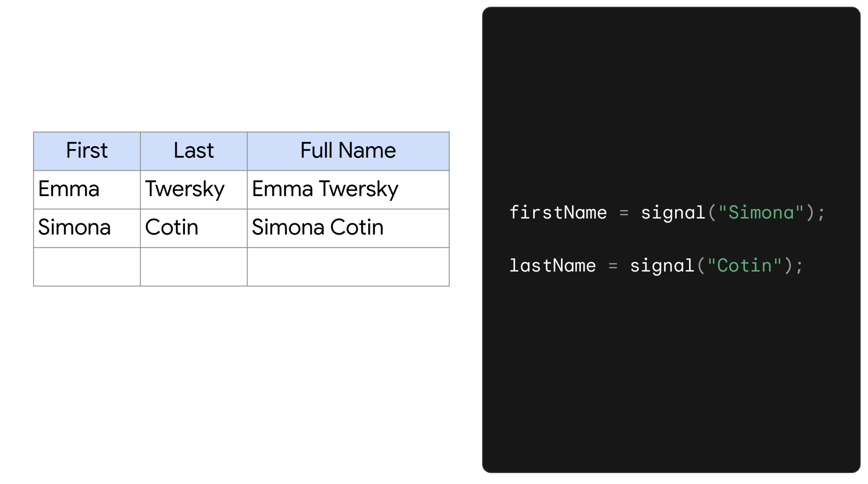
Task: Click the equals sign after lastName
Action: [613, 266]
